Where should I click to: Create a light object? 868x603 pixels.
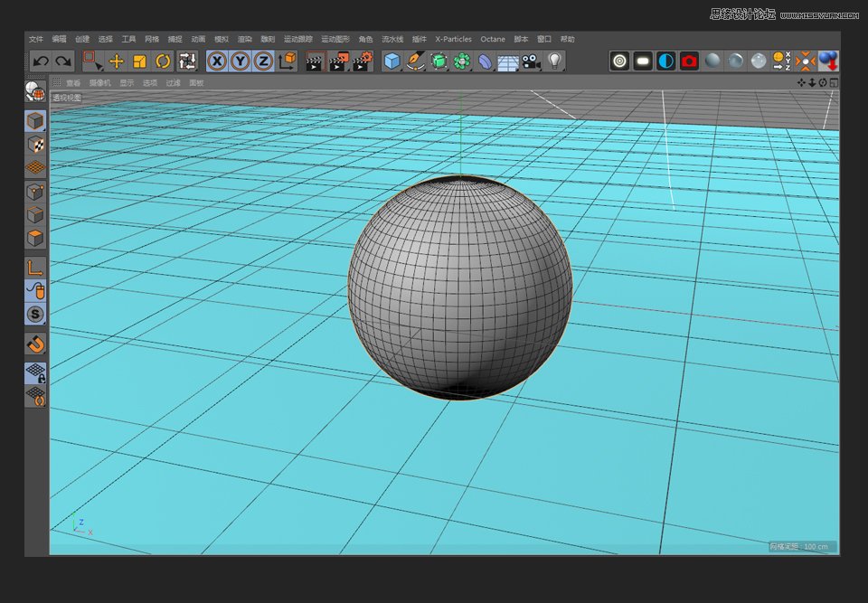[555, 61]
